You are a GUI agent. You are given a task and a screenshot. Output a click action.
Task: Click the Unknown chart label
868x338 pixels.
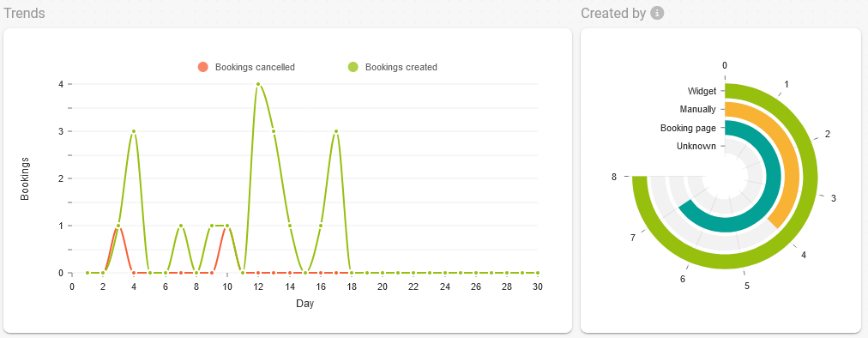[x=696, y=147]
